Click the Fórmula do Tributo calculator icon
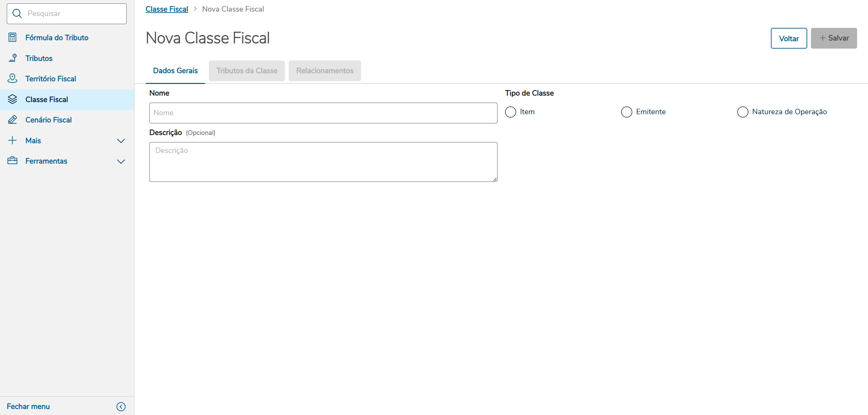 click(x=13, y=37)
